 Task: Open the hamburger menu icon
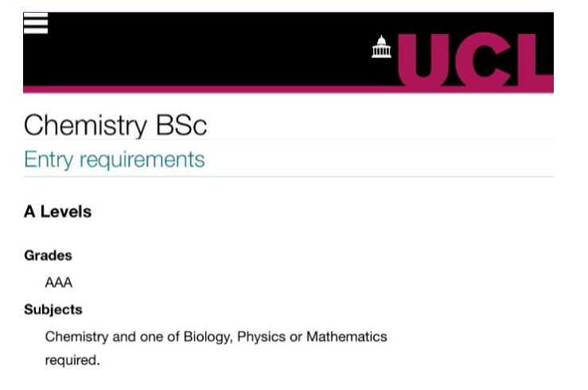[36, 23]
